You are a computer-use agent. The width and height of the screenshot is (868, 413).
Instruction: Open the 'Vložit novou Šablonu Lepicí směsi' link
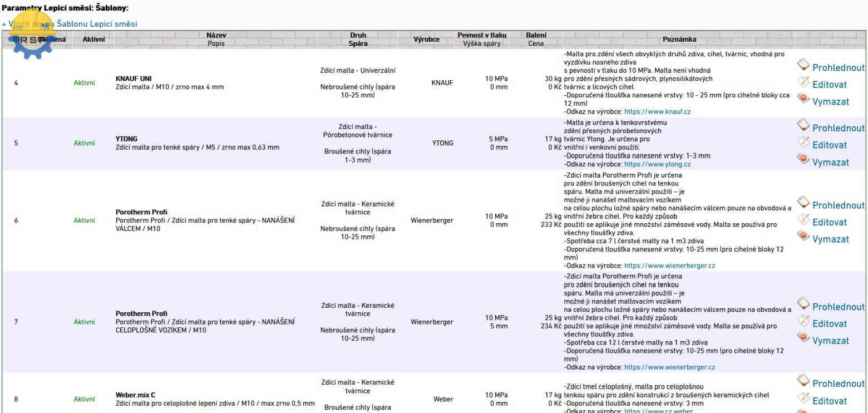(70, 24)
